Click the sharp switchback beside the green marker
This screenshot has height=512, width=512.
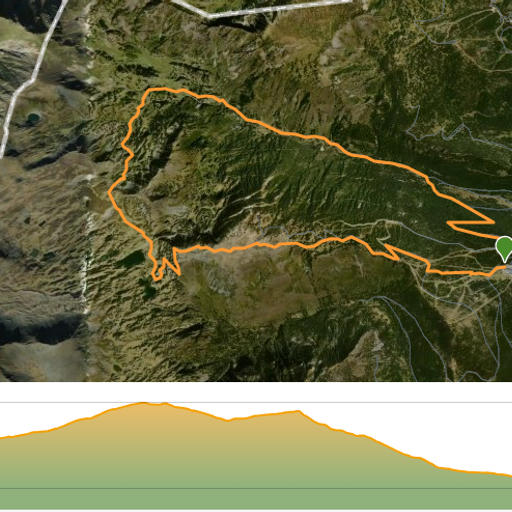492,221
